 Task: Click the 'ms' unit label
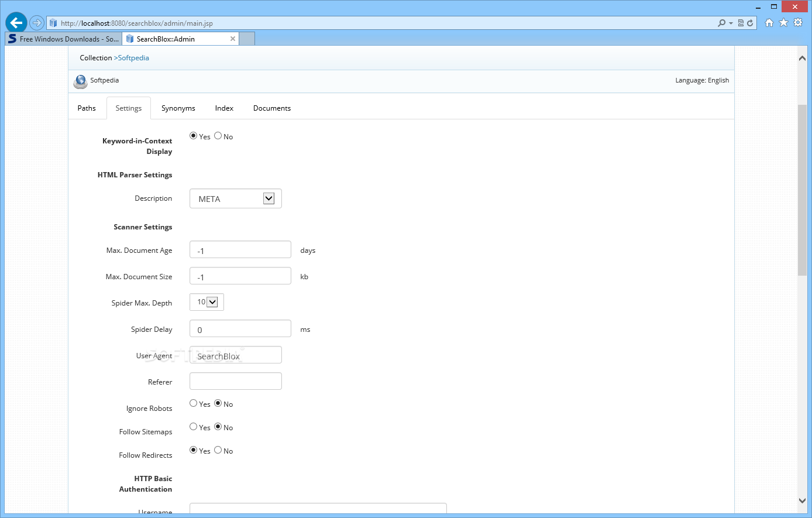[305, 330]
